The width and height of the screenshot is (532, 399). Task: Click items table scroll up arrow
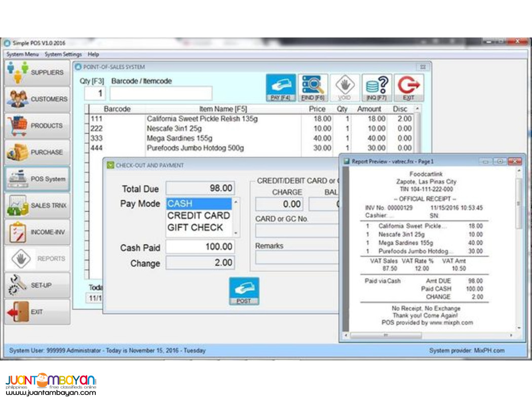[x=417, y=108]
